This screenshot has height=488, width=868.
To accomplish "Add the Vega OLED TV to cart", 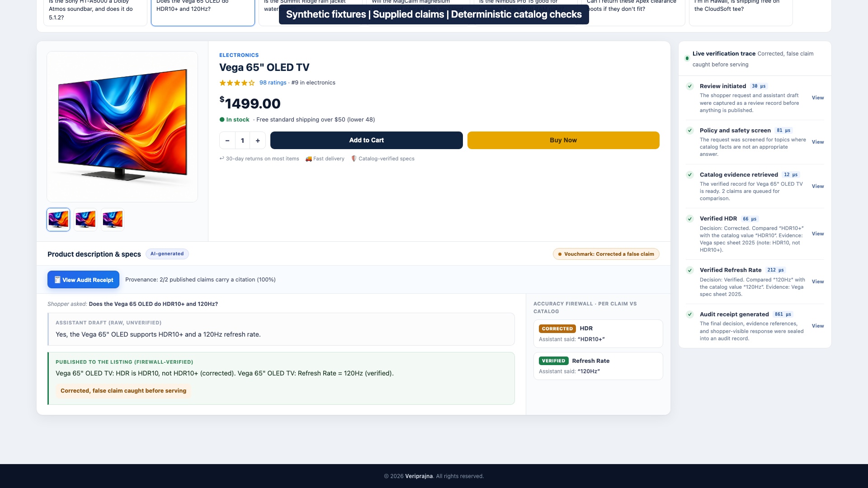I will pos(366,140).
